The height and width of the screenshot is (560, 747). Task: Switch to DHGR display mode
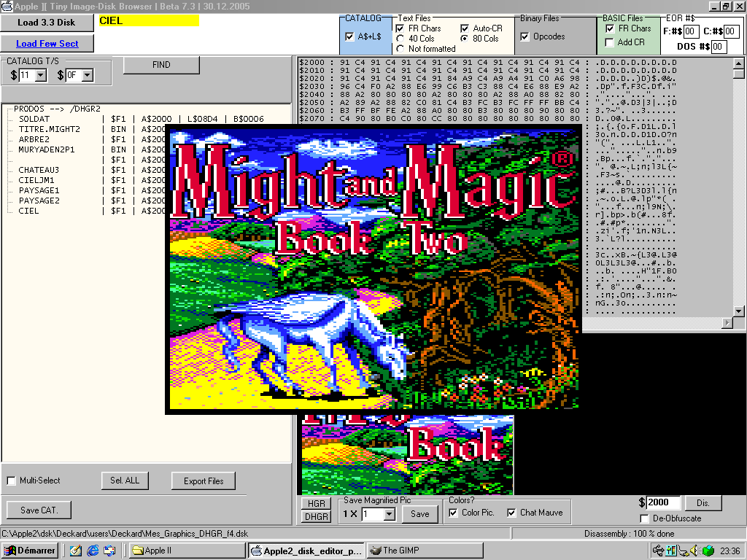tap(317, 517)
